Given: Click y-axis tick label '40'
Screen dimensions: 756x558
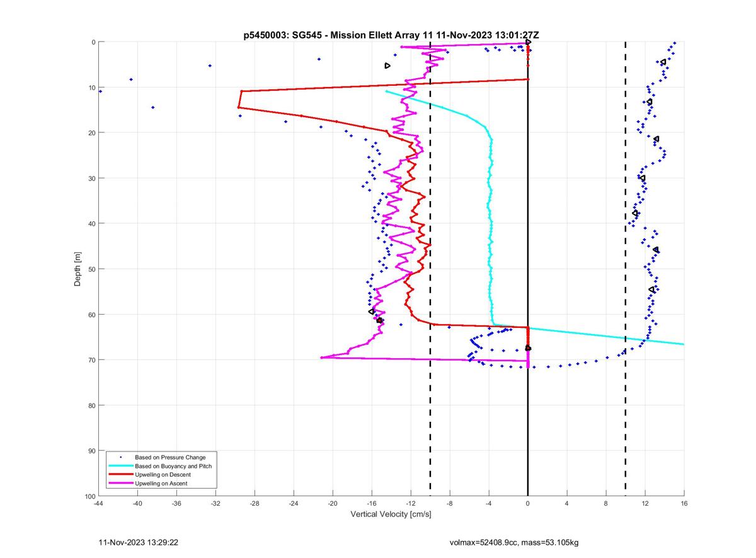Looking at the screenshot, I should point(91,224).
